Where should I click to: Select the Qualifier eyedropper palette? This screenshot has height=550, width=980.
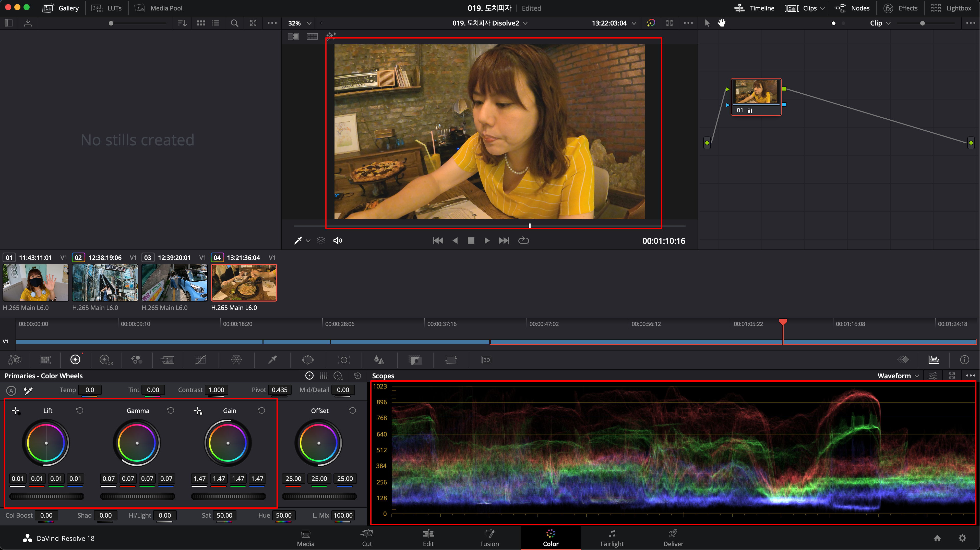tap(272, 360)
